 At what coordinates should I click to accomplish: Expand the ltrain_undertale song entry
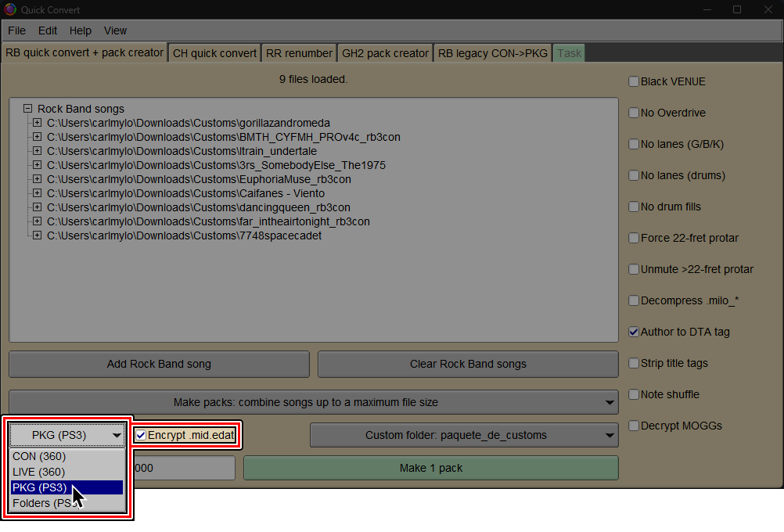[x=37, y=150]
